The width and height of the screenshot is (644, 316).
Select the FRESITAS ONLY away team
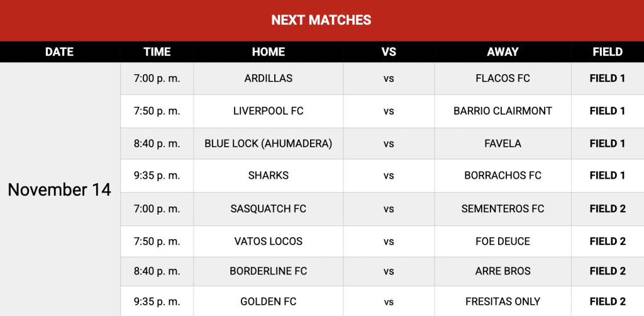[x=502, y=302]
